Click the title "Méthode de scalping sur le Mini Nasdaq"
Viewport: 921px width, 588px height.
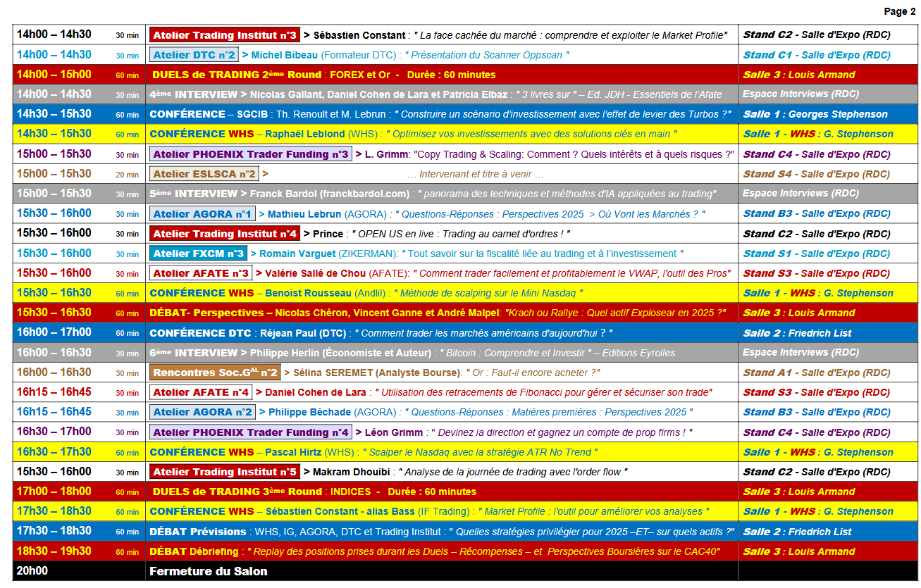[488, 293]
